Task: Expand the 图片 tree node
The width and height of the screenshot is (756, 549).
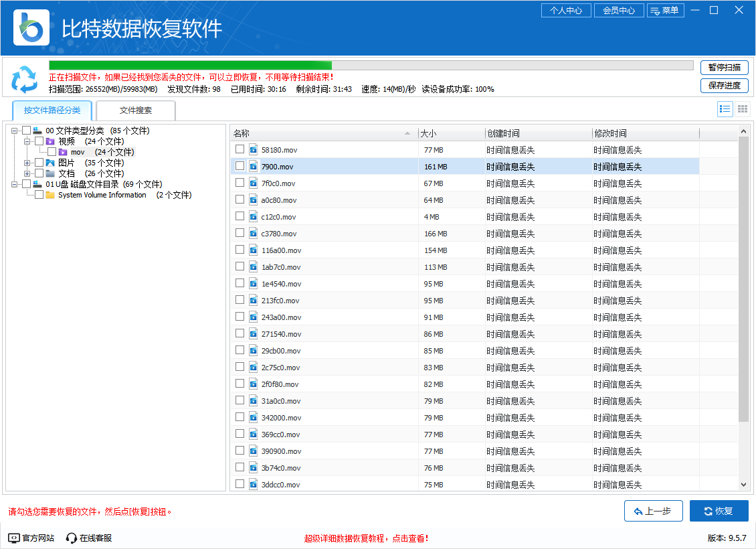Action: point(27,163)
